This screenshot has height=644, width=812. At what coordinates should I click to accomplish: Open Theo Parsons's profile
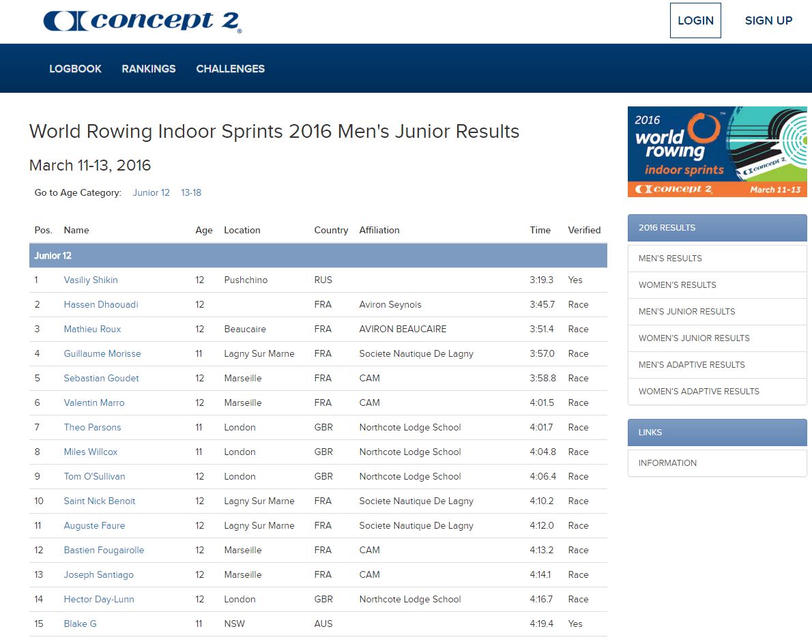tap(92, 428)
